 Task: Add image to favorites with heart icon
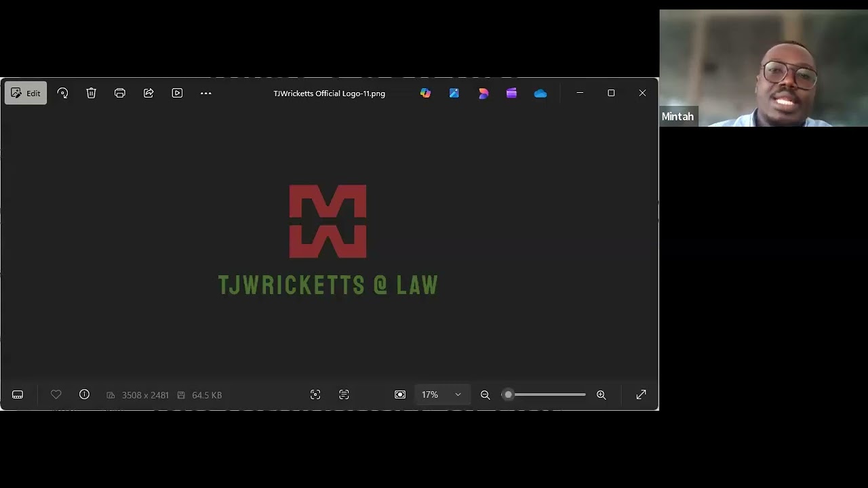56,394
